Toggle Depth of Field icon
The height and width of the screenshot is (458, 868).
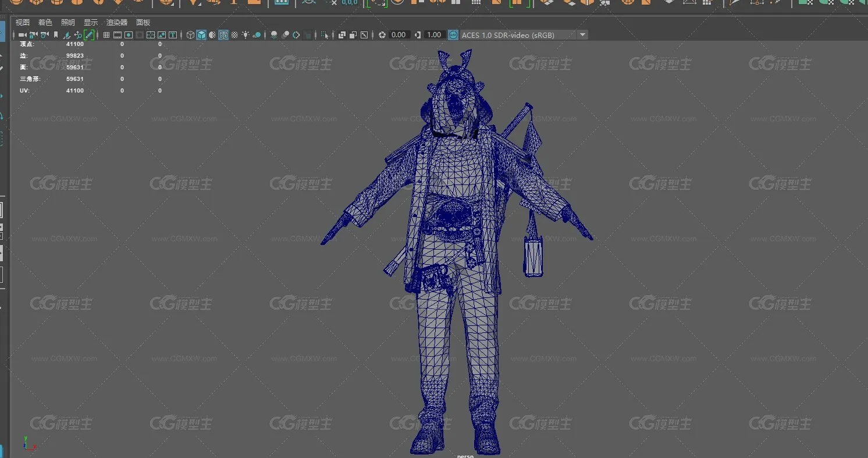point(307,35)
